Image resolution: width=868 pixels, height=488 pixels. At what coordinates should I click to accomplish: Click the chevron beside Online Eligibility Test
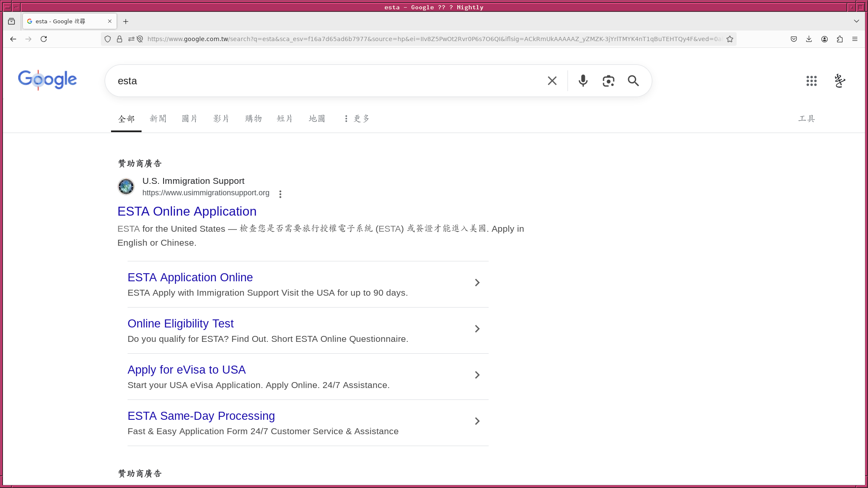coord(477,329)
